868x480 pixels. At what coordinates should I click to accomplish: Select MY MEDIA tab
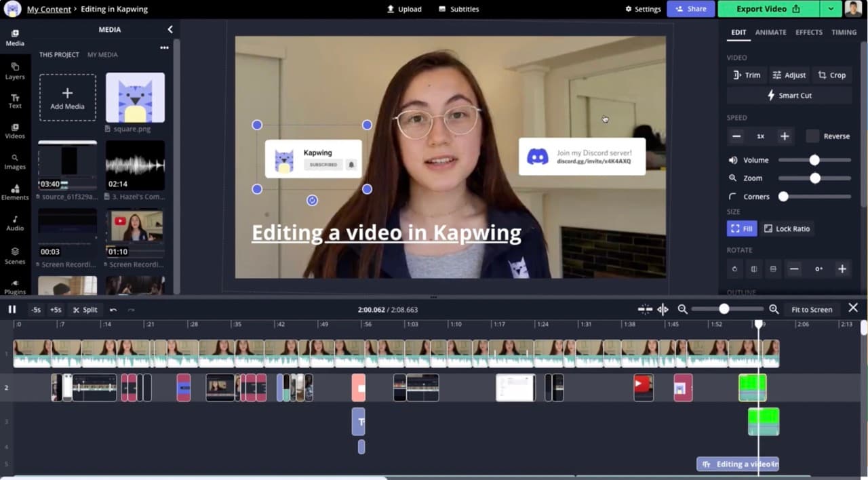tap(102, 54)
